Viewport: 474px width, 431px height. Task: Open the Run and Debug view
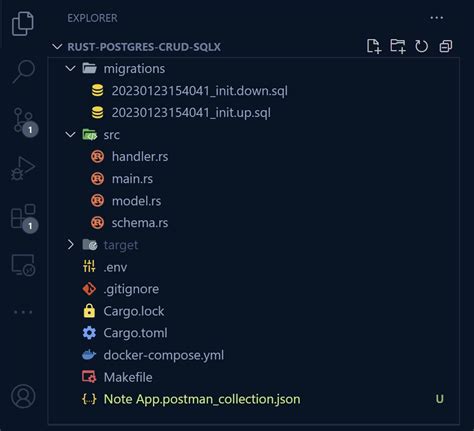23,168
